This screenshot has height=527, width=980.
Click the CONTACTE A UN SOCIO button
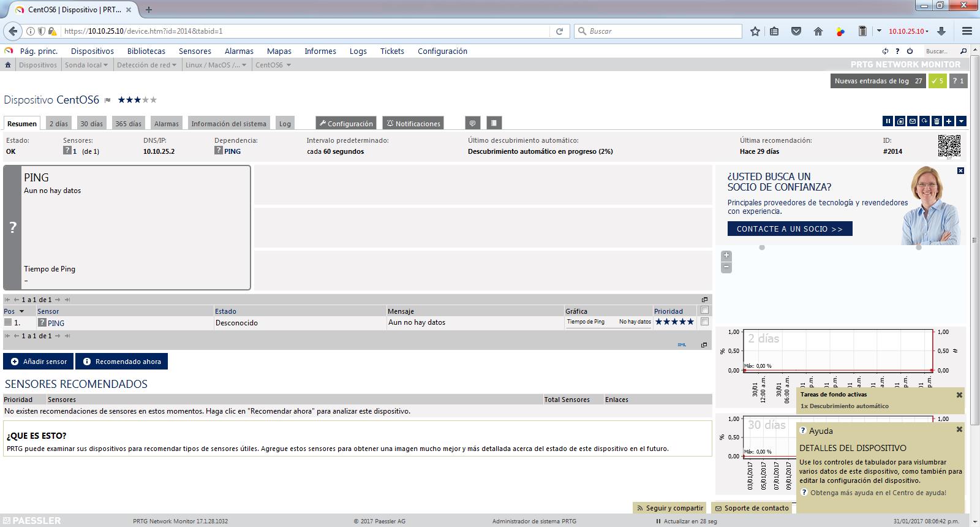coord(790,229)
